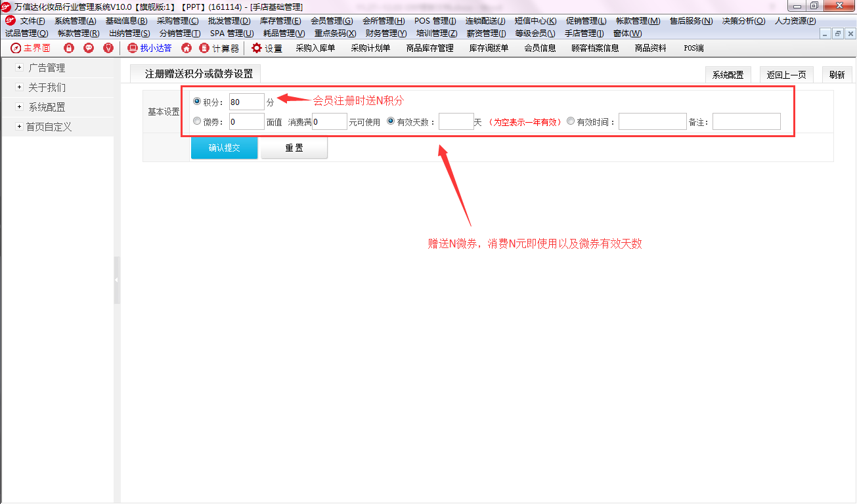Open the 会员管理(G) menu
Screen dimensions: 857x504
(331, 20)
